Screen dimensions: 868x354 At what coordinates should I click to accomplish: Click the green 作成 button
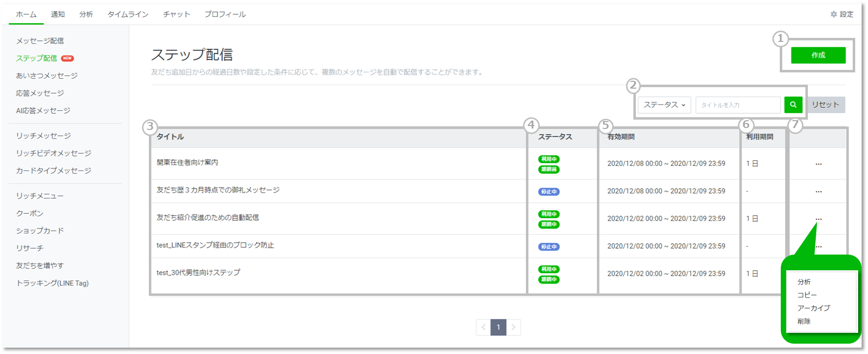pyautogui.click(x=818, y=55)
